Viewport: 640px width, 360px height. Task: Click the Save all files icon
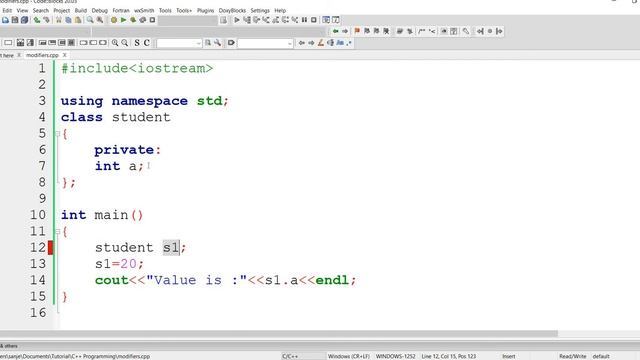pyautogui.click(x=24, y=20)
